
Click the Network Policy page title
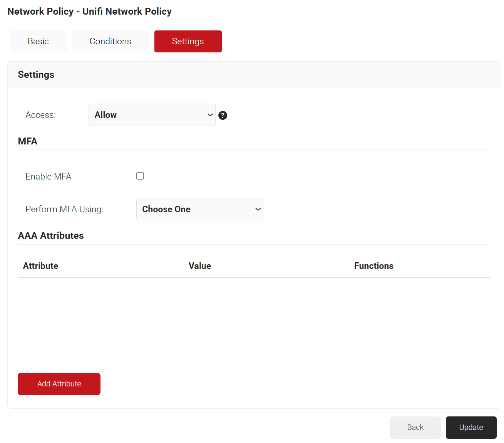pos(89,11)
